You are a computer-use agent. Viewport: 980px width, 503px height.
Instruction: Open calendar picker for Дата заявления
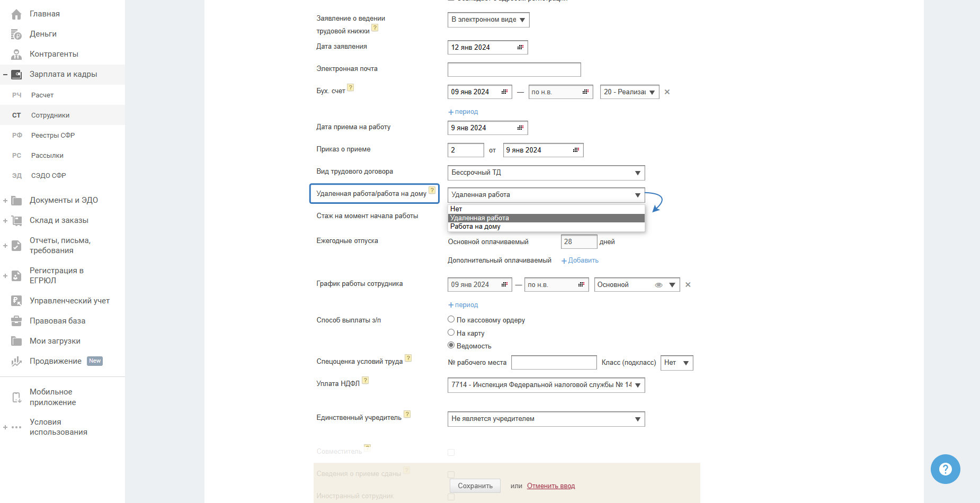tap(520, 48)
